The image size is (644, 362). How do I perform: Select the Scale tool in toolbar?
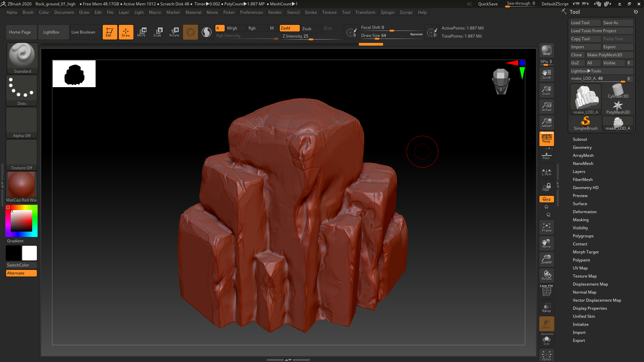(x=157, y=32)
